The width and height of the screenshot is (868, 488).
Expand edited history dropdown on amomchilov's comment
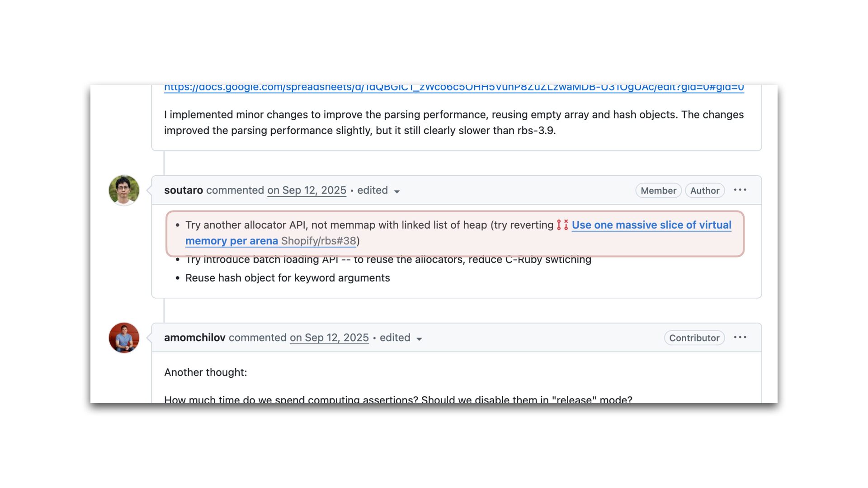point(419,339)
